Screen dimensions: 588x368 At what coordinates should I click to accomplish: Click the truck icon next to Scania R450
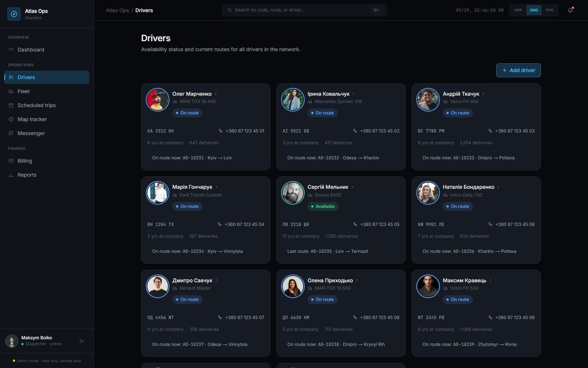click(310, 195)
